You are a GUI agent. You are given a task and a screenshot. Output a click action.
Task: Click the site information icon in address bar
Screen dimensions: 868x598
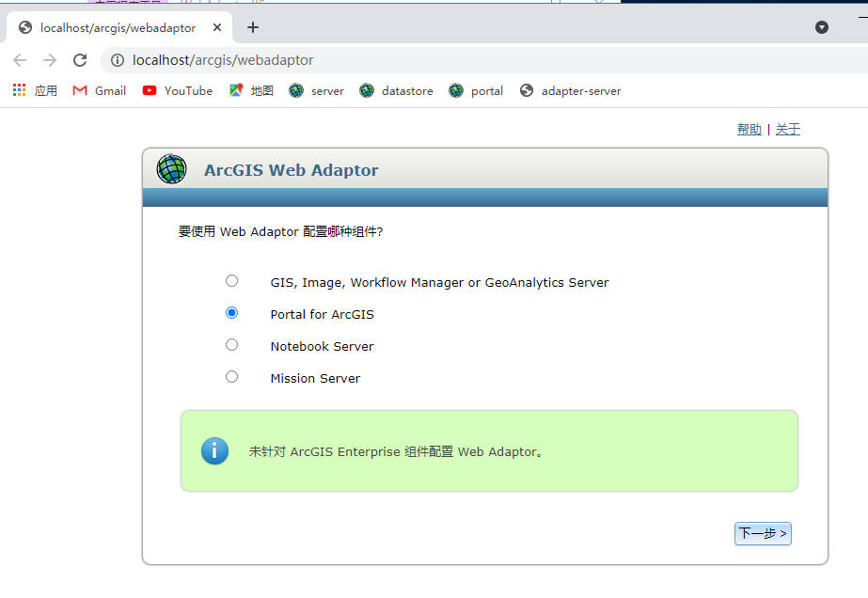118,60
